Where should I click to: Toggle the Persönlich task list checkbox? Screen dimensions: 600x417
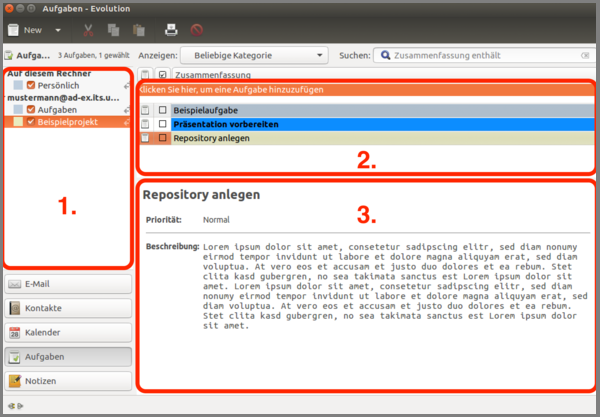(30, 86)
